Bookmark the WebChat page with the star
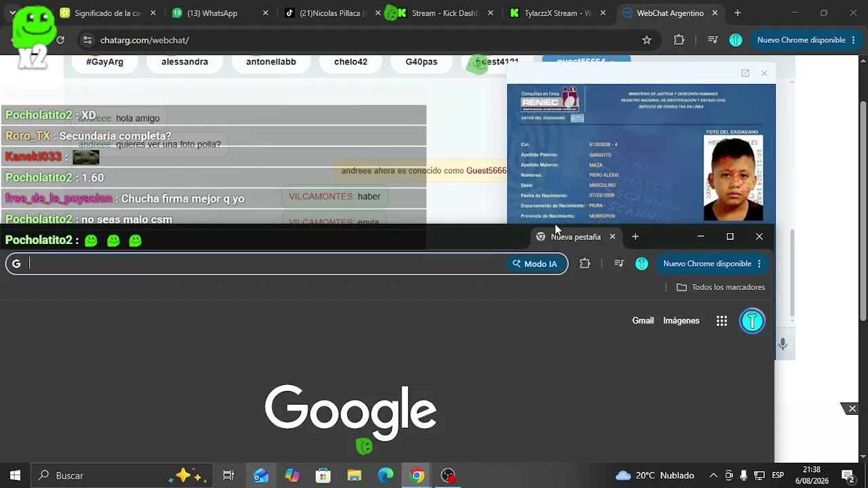The height and width of the screenshot is (488, 868). pyautogui.click(x=647, y=40)
